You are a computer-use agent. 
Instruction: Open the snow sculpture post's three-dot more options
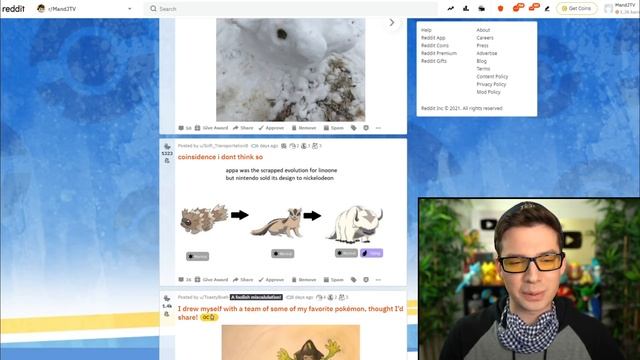(x=378, y=128)
